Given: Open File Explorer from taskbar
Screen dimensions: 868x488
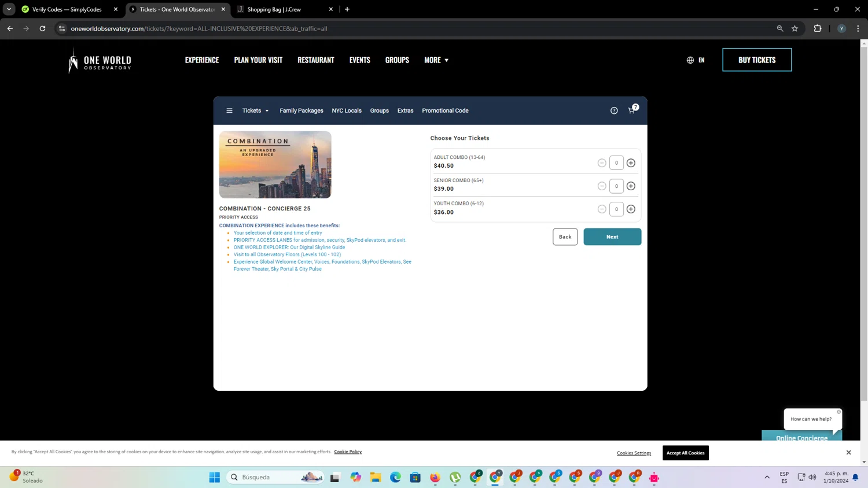Looking at the screenshot, I should (376, 477).
